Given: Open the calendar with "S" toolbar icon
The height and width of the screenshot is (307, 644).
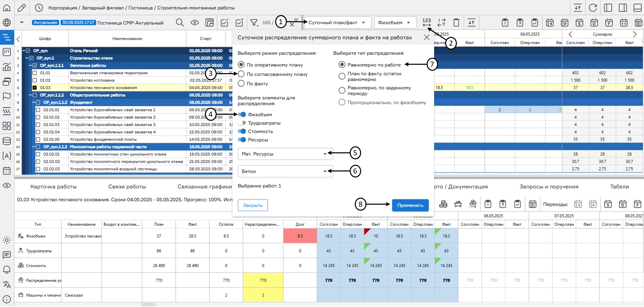Looking at the screenshot, I should tap(579, 22).
